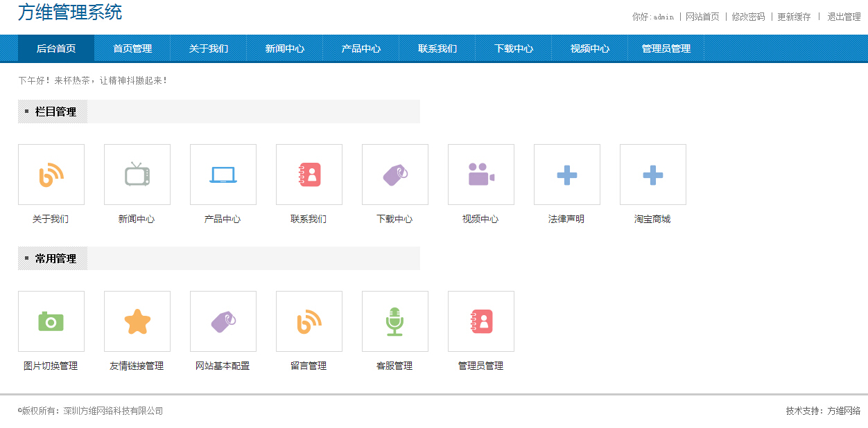The height and width of the screenshot is (428, 868).
Task: Select the 下载中心 tag icon
Action: (395, 175)
